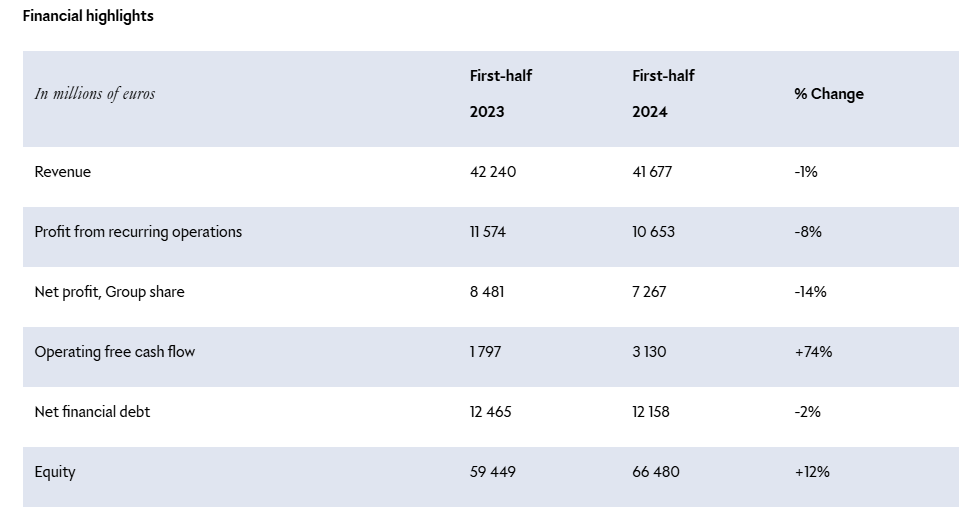This screenshot has width=974, height=519.
Task: Select the 3 130 cash flow value
Action: pyautogui.click(x=649, y=352)
